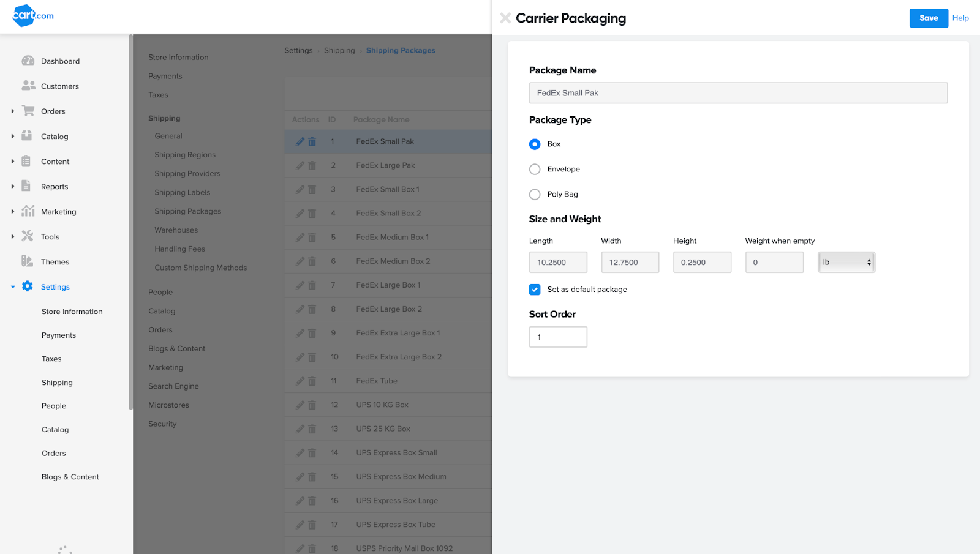Open Dashboard via its gauge icon
This screenshot has width=980, height=554.
[x=28, y=61]
